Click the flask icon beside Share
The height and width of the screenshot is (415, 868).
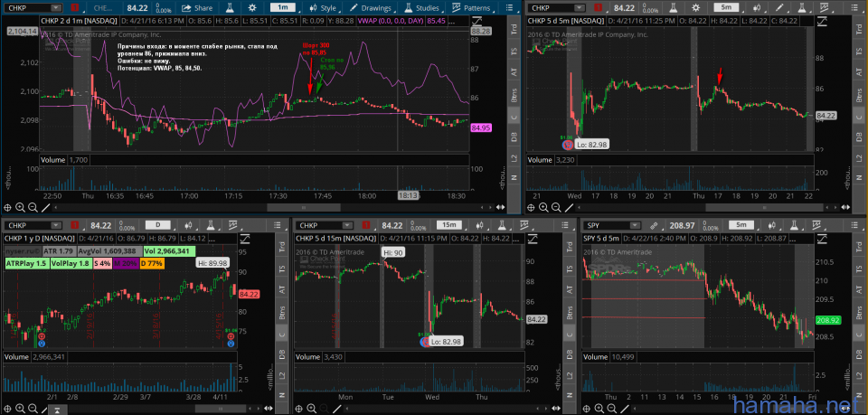click(x=230, y=8)
